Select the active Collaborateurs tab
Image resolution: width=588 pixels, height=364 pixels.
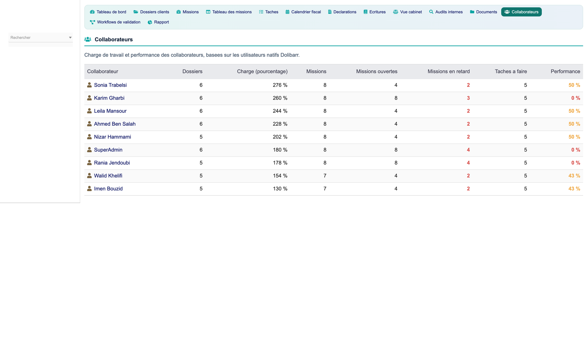[521, 12]
